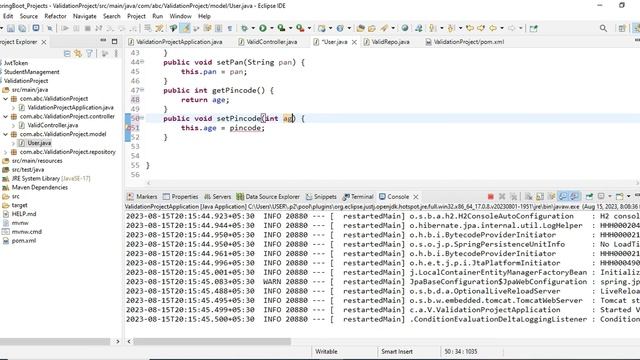Expand com.abc.ValidationProject.repository package
The height and width of the screenshot is (360, 640).
[6, 152]
